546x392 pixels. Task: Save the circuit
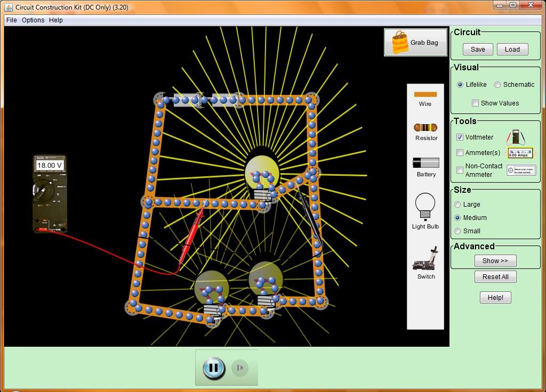pyautogui.click(x=478, y=50)
